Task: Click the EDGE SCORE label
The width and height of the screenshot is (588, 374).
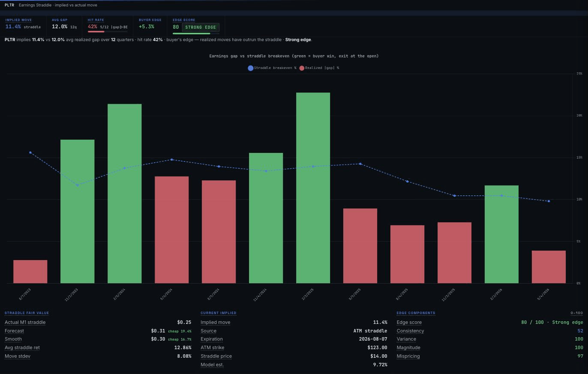Action: (x=184, y=20)
